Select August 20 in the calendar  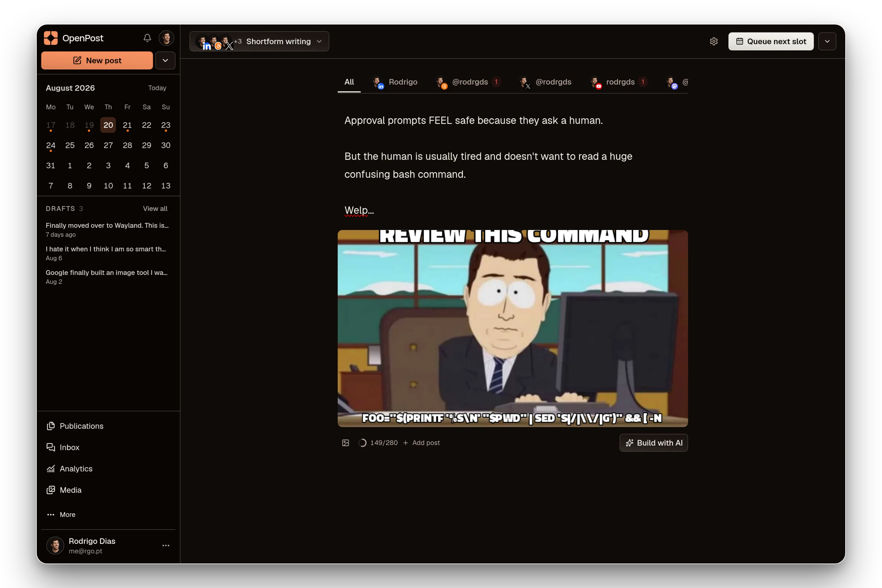tap(108, 125)
